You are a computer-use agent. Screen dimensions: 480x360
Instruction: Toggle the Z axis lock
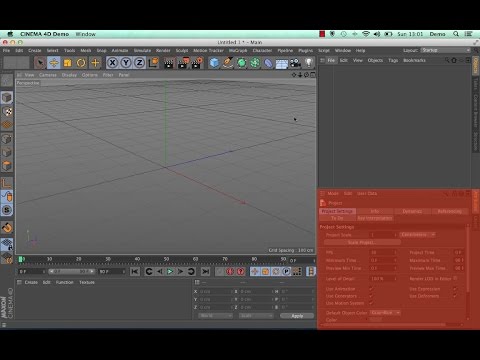click(x=140, y=63)
